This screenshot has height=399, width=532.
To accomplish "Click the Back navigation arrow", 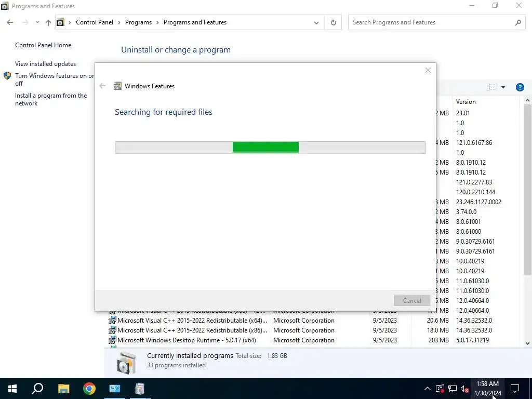I will 10,22.
